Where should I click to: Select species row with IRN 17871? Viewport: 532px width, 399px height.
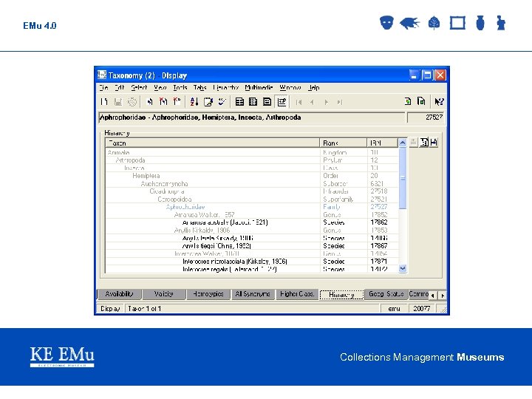tap(252, 262)
